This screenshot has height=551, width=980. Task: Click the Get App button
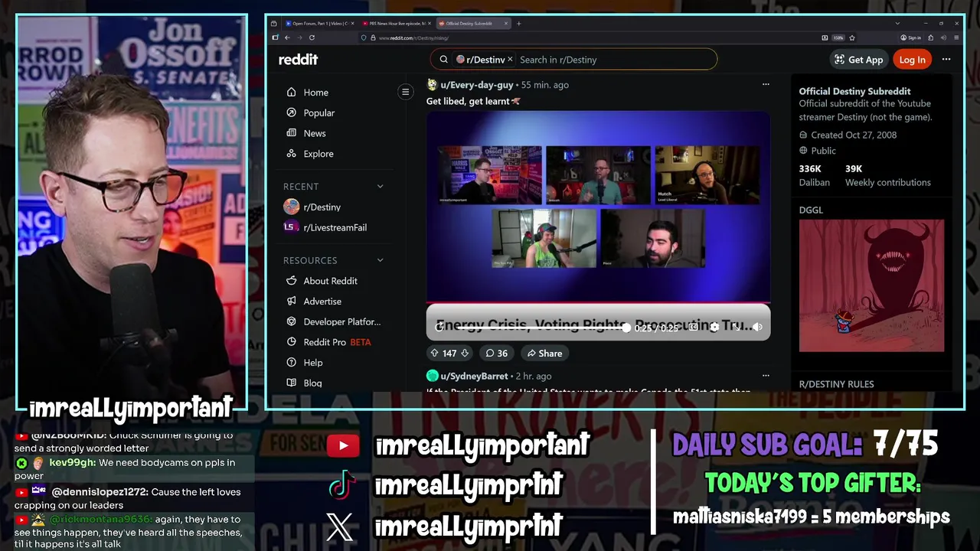tap(858, 60)
